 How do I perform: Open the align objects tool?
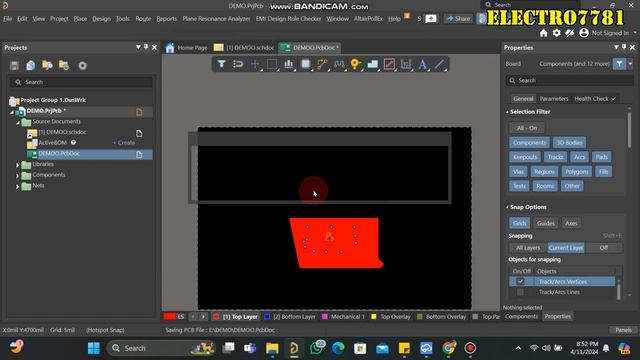pyautogui.click(x=289, y=64)
